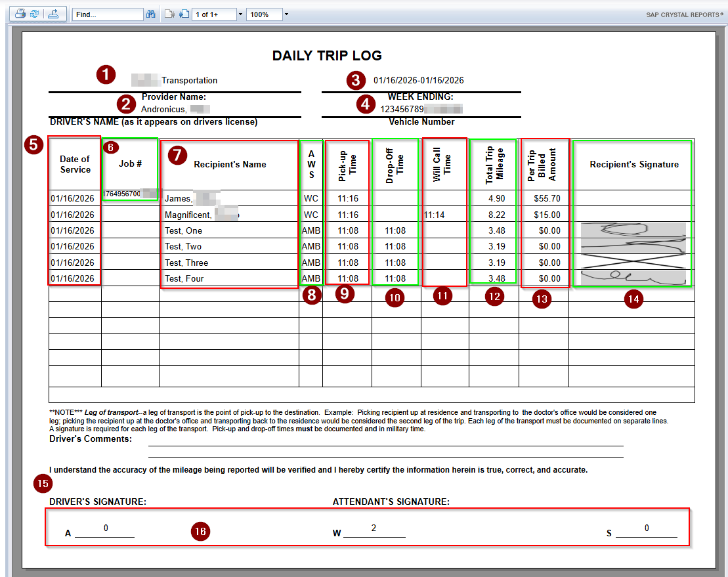
Task: Click the $55.70 billed amount cell
Action: tap(547, 198)
